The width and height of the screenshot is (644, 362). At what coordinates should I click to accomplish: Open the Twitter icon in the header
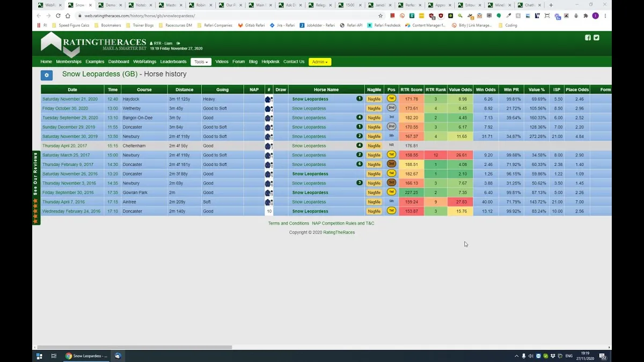[x=596, y=38]
